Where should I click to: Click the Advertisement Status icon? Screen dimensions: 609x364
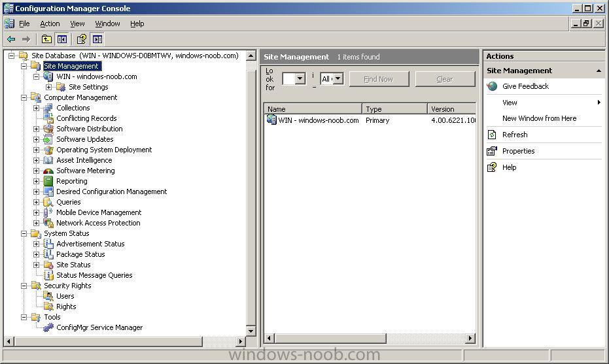pos(48,244)
